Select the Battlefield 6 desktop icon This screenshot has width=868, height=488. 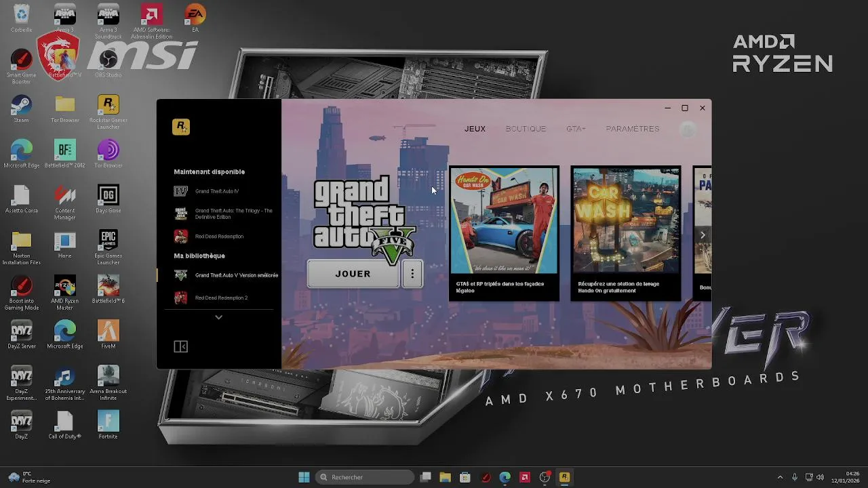coord(108,289)
